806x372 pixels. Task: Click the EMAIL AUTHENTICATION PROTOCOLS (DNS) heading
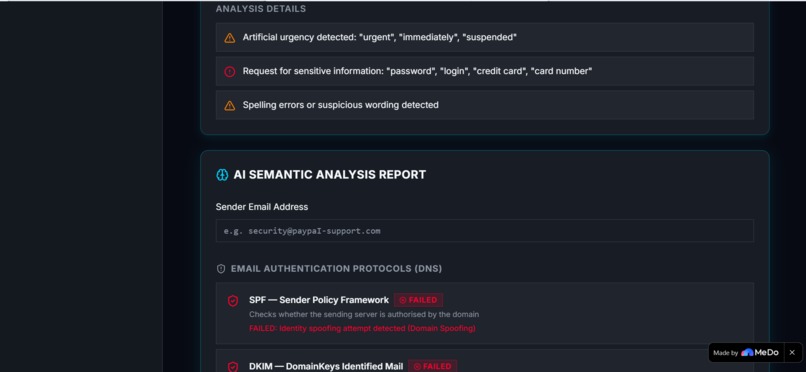336,269
